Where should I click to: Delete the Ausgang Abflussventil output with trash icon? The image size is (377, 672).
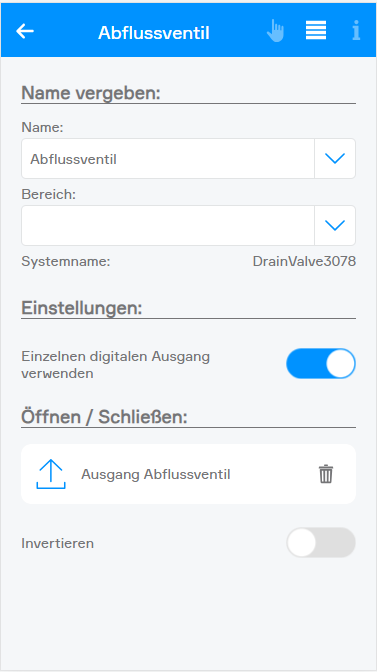tap(326, 474)
